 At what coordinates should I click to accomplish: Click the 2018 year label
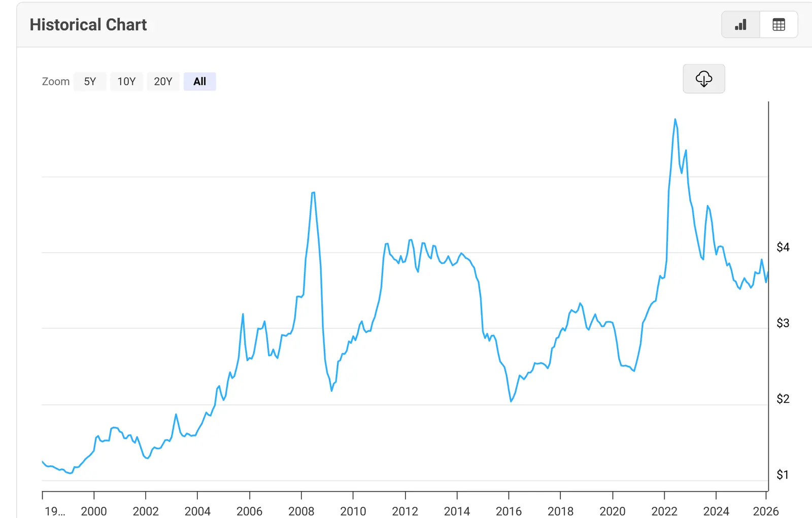click(560, 511)
